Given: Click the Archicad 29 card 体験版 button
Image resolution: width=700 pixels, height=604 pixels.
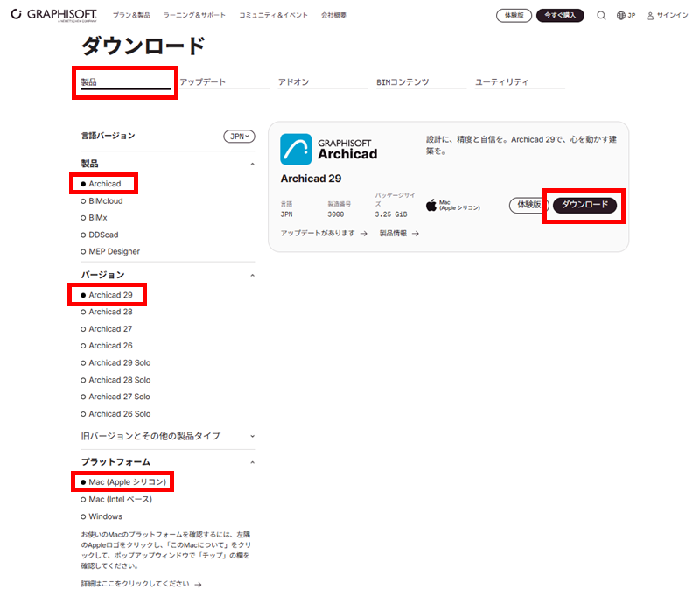Looking at the screenshot, I should point(529,205).
